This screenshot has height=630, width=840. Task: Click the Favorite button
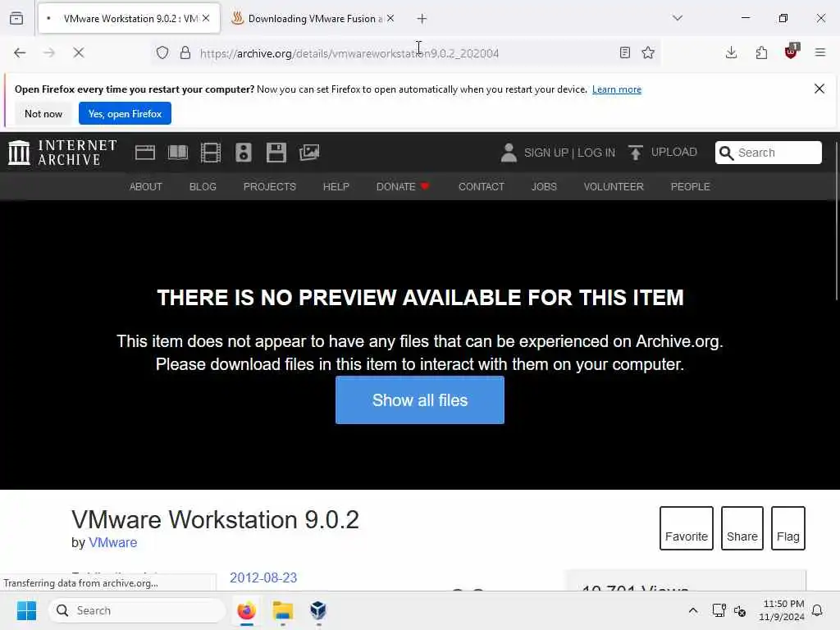(x=687, y=528)
